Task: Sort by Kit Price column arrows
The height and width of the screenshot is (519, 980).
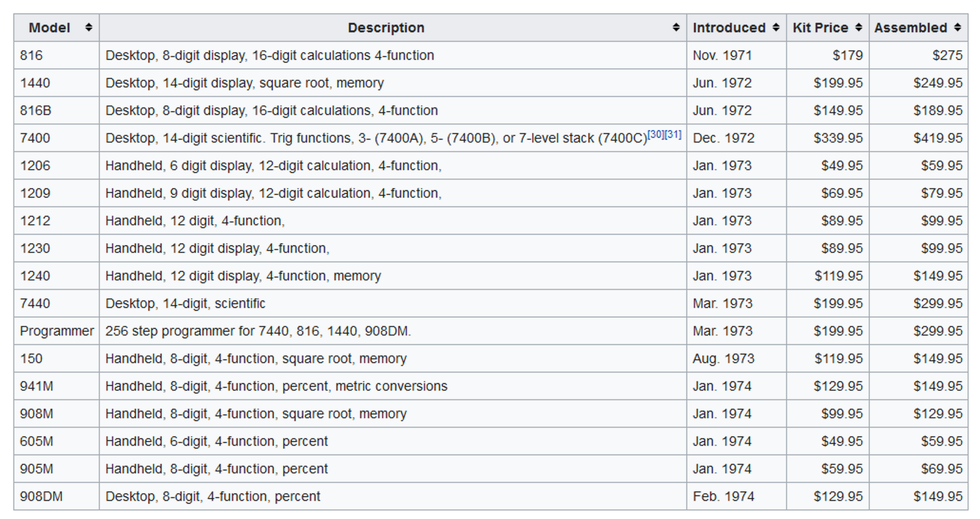Action: [858, 28]
